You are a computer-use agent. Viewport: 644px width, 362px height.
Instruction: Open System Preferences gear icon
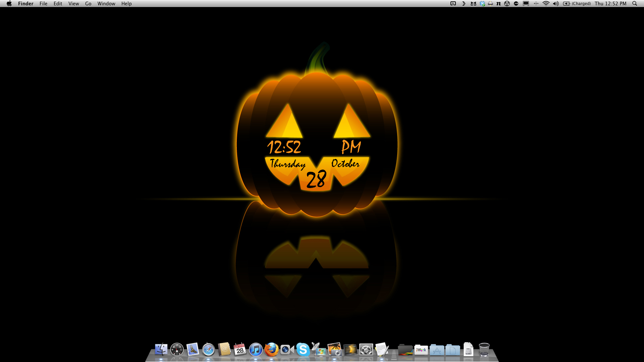366,350
